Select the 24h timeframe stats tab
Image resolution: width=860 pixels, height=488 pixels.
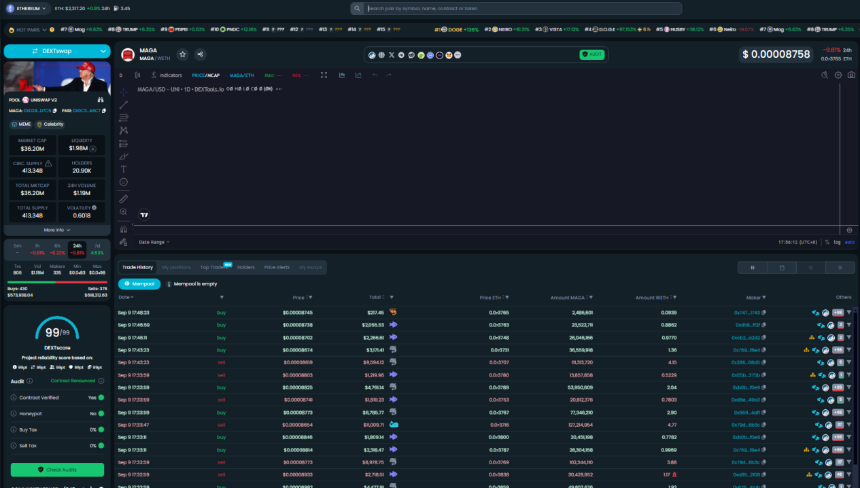tap(77, 249)
